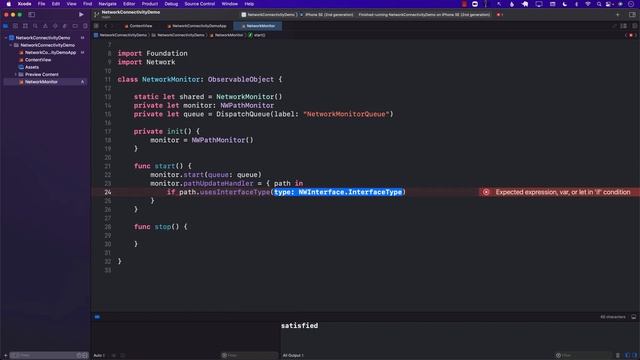Run the project with the play button
Screen dimensions: 640x360
[81, 14]
